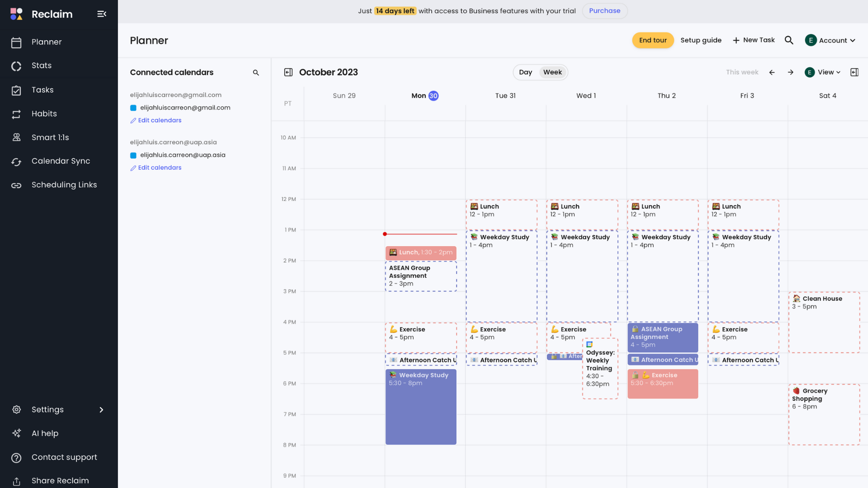Go to next week arrow
Screen dimensions: 868x488
pos(790,72)
